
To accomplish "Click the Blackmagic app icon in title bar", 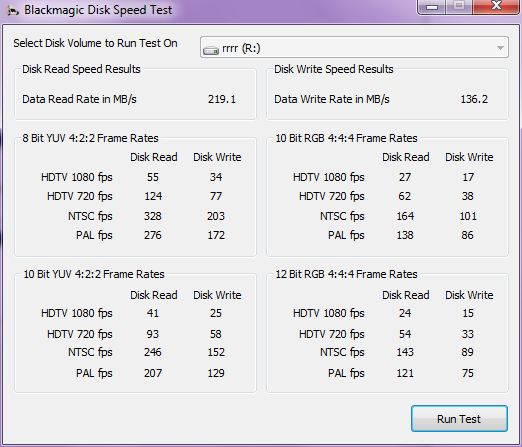I will tap(13, 11).
